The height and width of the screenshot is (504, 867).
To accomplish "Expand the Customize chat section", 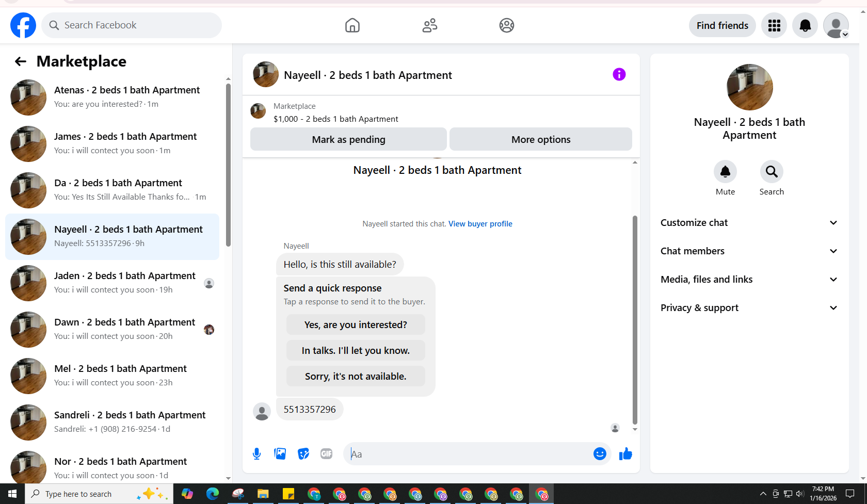I will pyautogui.click(x=749, y=223).
